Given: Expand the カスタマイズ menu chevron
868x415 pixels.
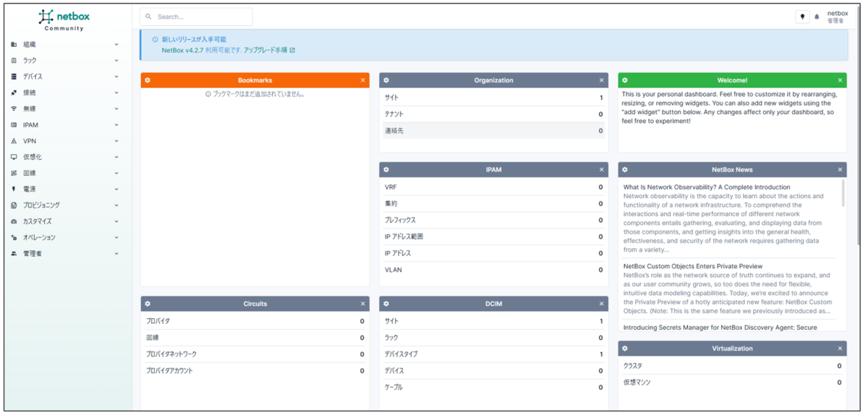Looking at the screenshot, I should [x=116, y=221].
